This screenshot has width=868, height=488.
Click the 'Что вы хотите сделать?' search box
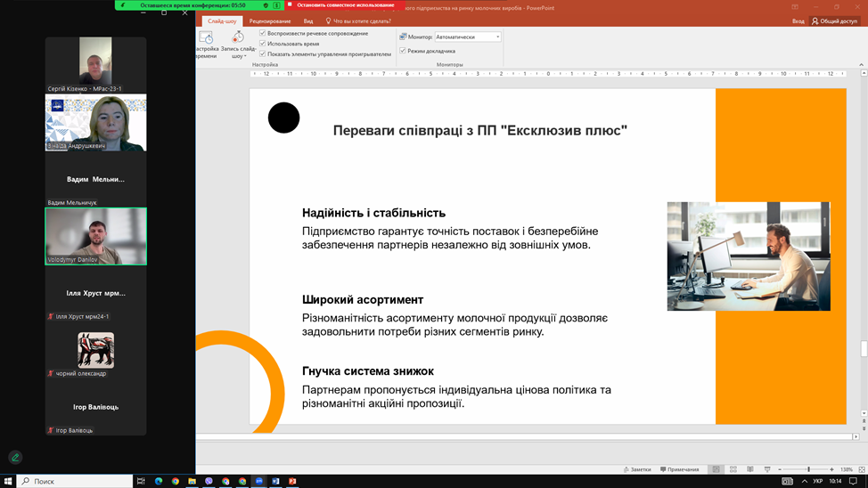pos(358,21)
